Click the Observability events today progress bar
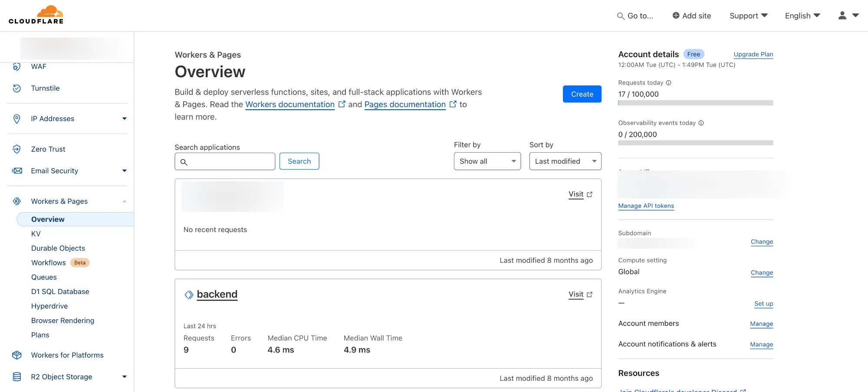The width and height of the screenshot is (868, 392). point(695,143)
